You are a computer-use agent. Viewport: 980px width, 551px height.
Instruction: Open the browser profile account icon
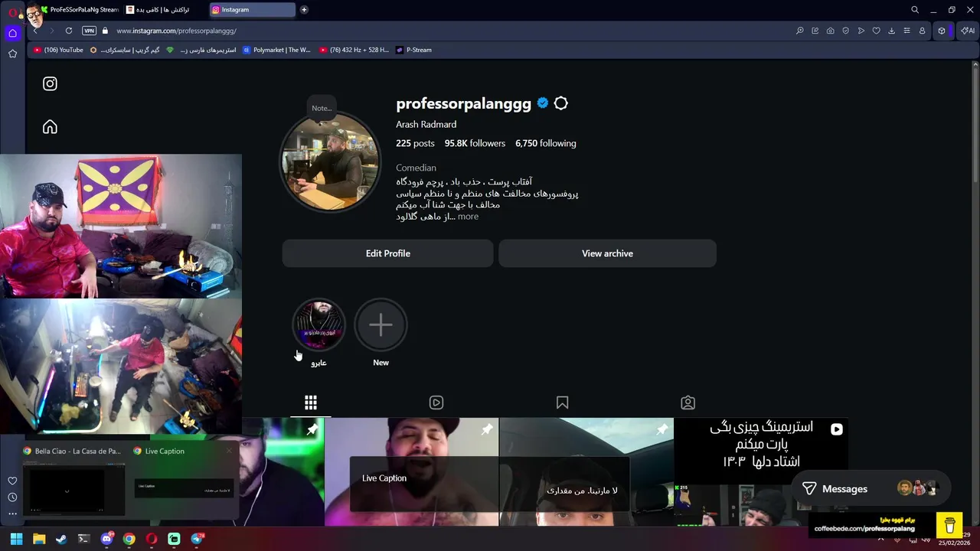click(x=923, y=31)
